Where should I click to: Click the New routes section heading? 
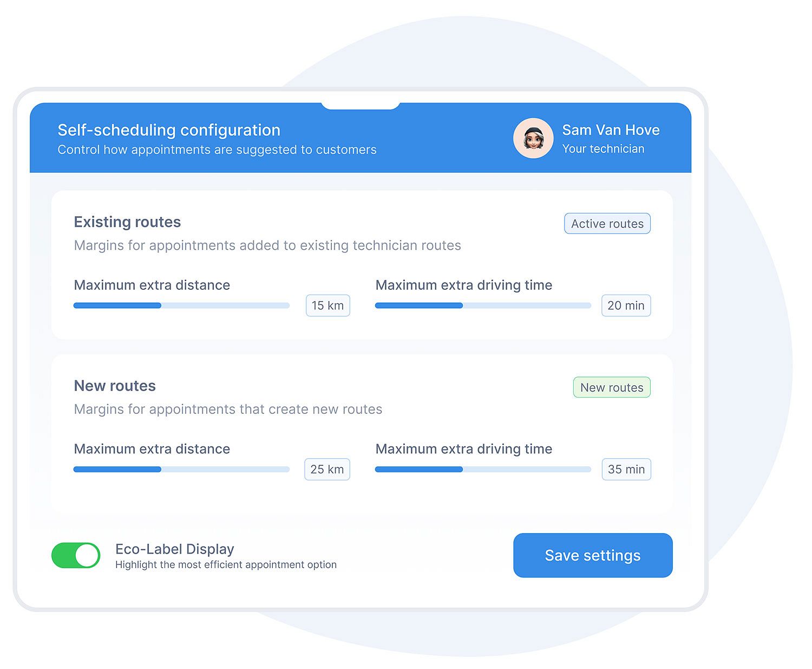coord(115,386)
